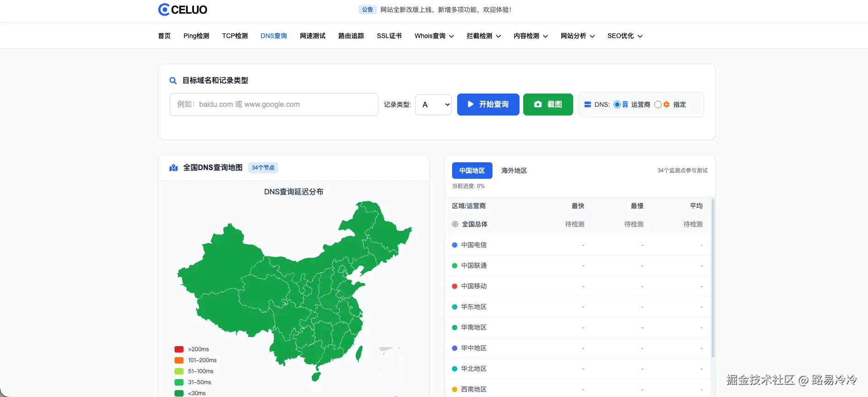
Task: Click the orange 101–200ms legend swatch
Action: point(179,360)
